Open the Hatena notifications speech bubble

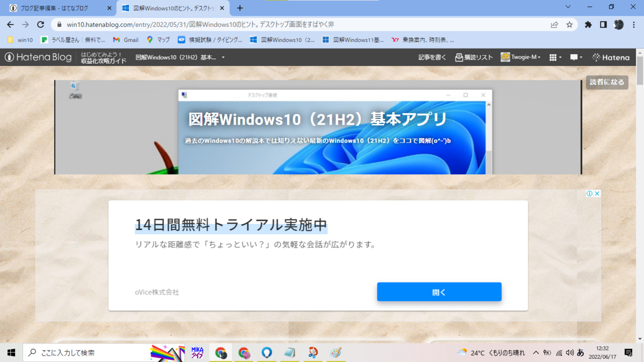pos(577,57)
